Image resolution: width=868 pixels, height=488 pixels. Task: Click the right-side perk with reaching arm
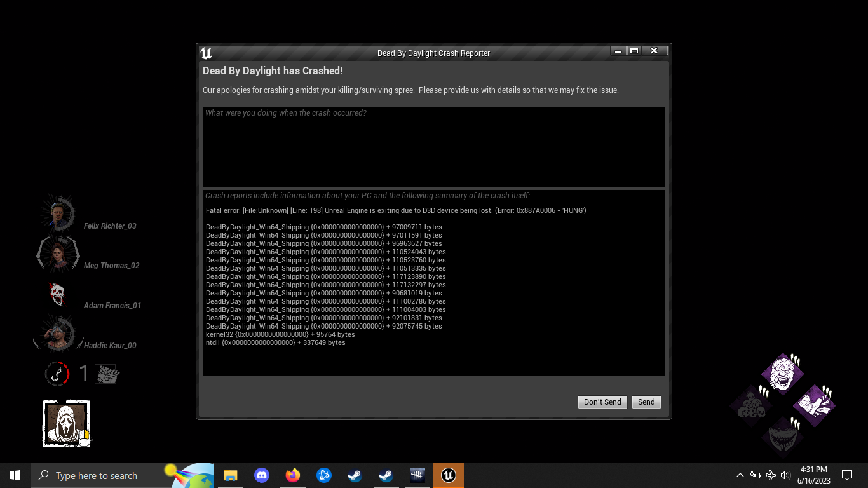tap(814, 405)
